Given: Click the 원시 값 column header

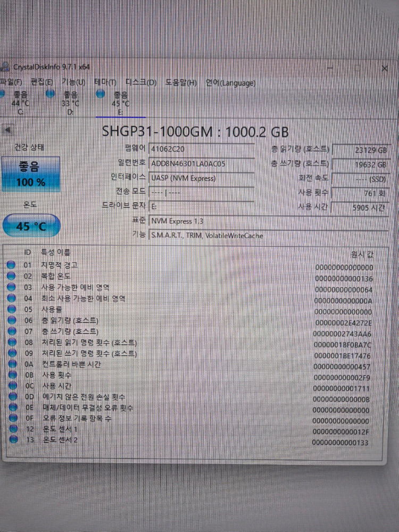Looking at the screenshot, I should click(x=362, y=254).
